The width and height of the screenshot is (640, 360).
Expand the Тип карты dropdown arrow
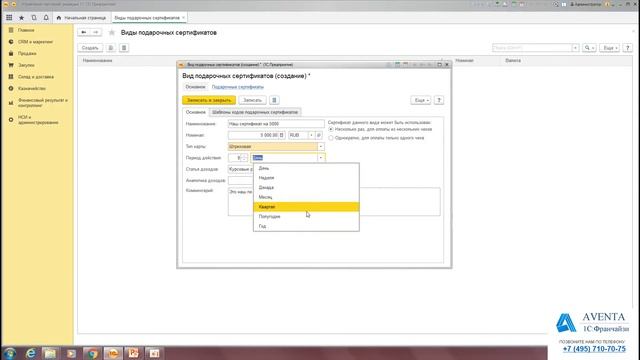pyautogui.click(x=321, y=147)
